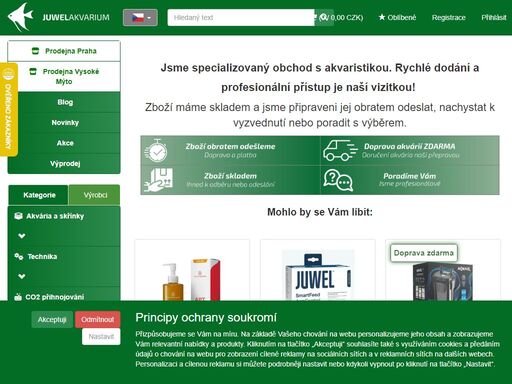Switch to the Výrobci tab

[94, 195]
